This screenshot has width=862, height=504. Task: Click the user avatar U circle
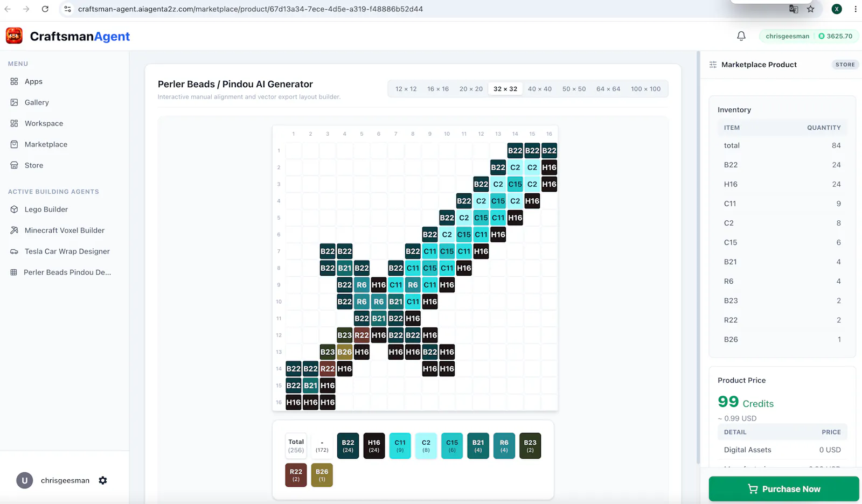click(x=24, y=480)
